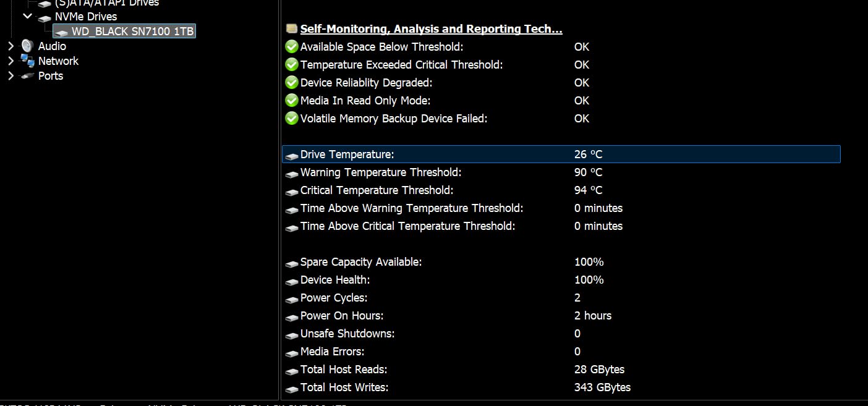This screenshot has height=406, width=868.
Task: Click the Power Cycles row icon
Action: click(x=292, y=299)
